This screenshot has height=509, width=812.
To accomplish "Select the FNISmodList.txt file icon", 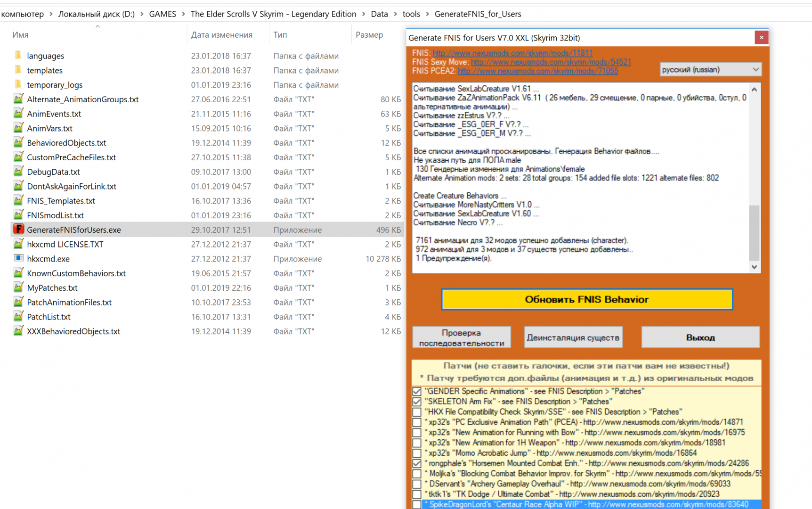I will tap(18, 215).
